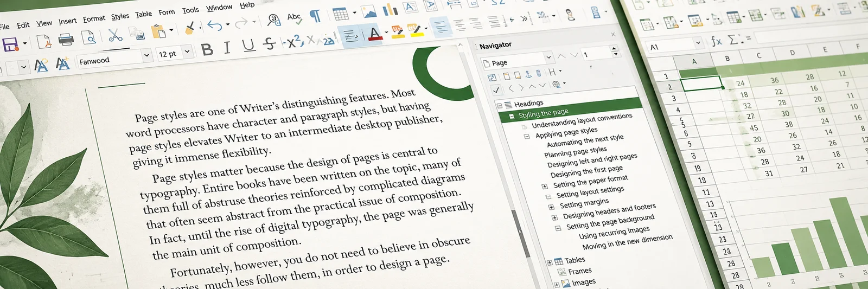Click the Copy icon
This screenshot has height=289, width=868.
[137, 34]
